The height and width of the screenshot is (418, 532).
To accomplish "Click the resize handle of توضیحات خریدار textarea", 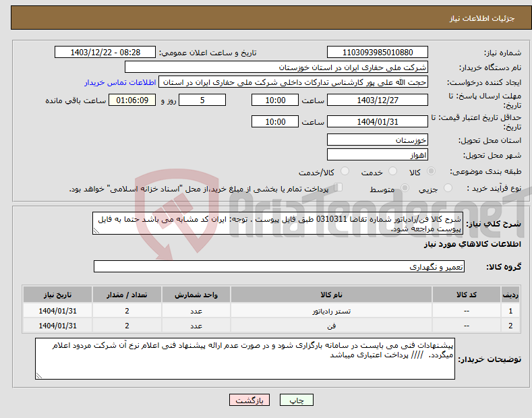I will click(38, 376).
